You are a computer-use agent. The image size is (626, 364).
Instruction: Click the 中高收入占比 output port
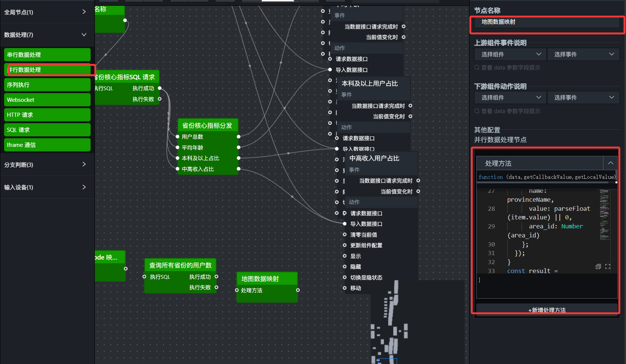coord(239,169)
